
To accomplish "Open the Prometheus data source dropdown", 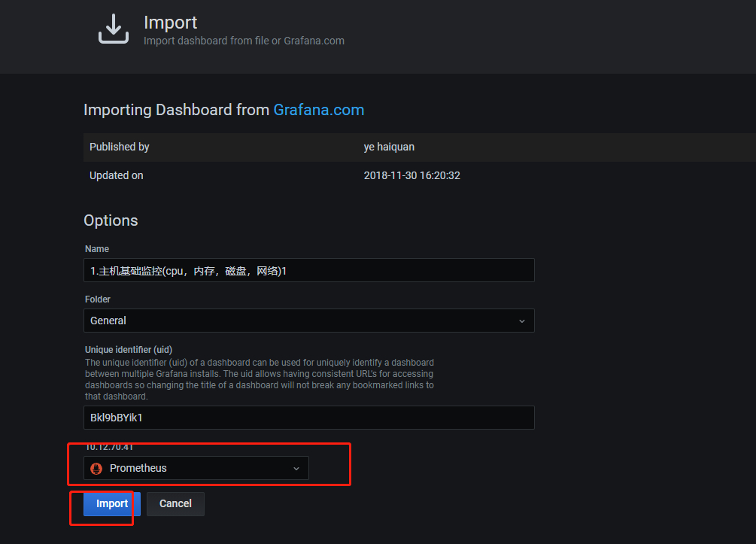I will point(196,468).
